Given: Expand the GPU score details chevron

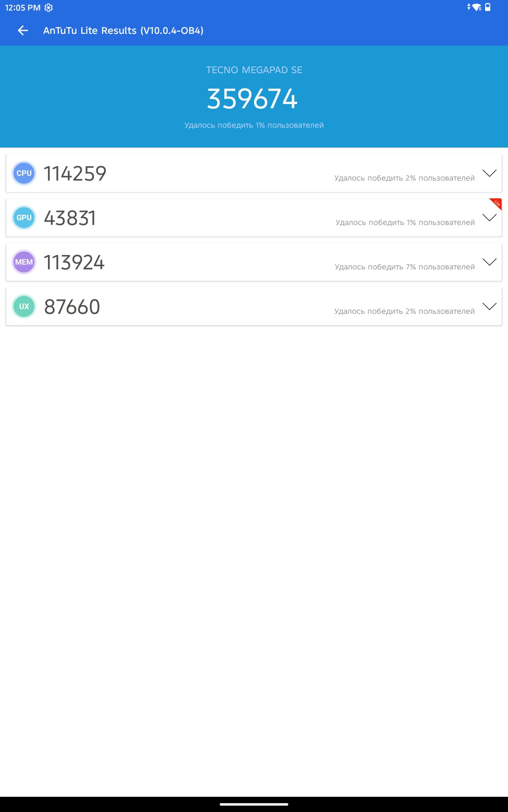Looking at the screenshot, I should point(489,218).
